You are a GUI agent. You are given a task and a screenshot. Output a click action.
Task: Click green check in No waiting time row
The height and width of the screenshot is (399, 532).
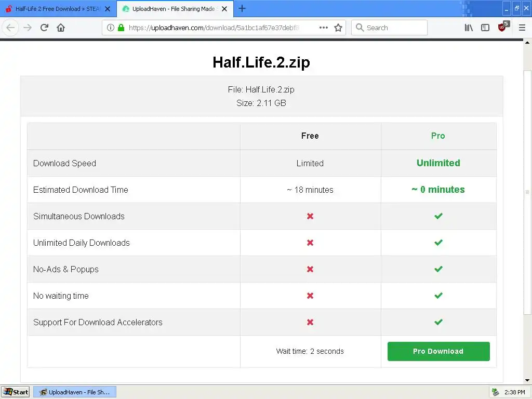[x=438, y=295]
